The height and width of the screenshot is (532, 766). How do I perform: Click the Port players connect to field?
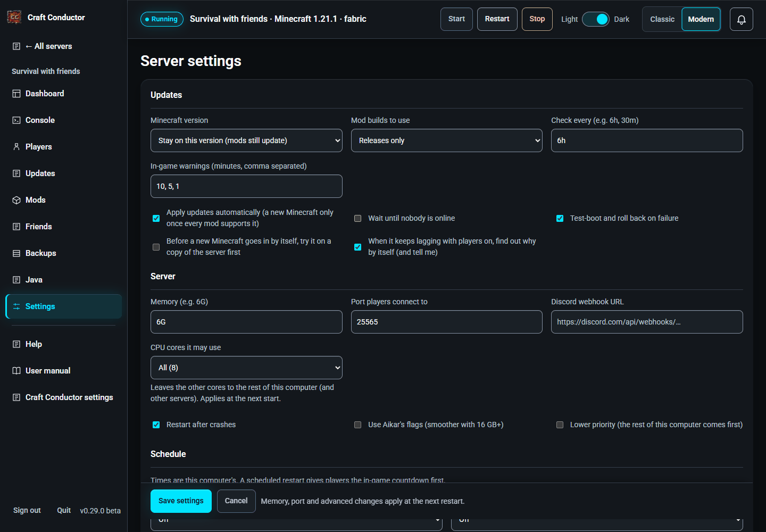[x=447, y=322]
